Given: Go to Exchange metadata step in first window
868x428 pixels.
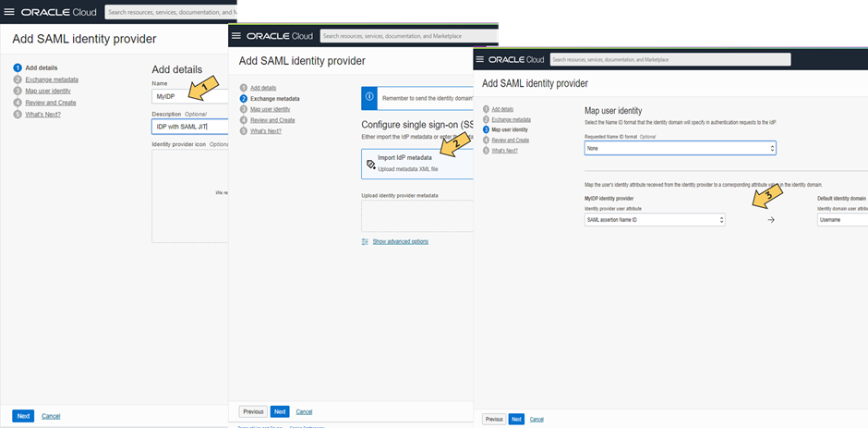Looking at the screenshot, I should (x=52, y=79).
